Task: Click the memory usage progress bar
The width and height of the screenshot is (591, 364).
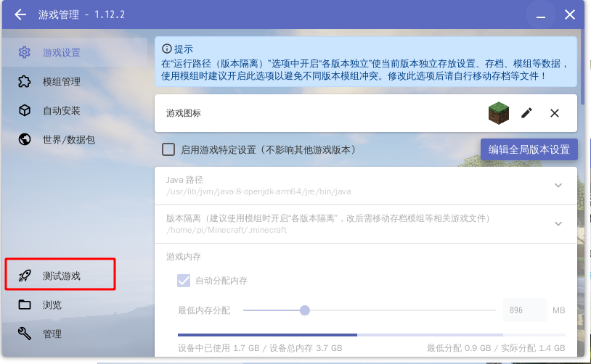Action: coord(371,335)
